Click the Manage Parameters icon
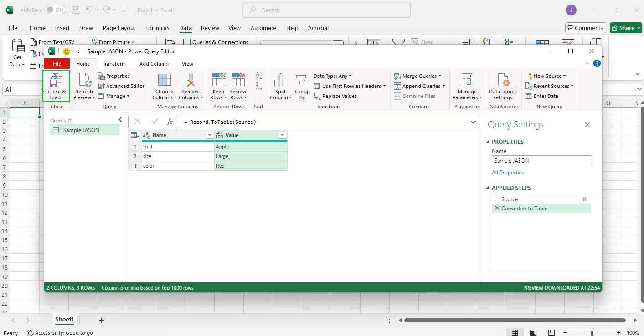 pyautogui.click(x=467, y=80)
